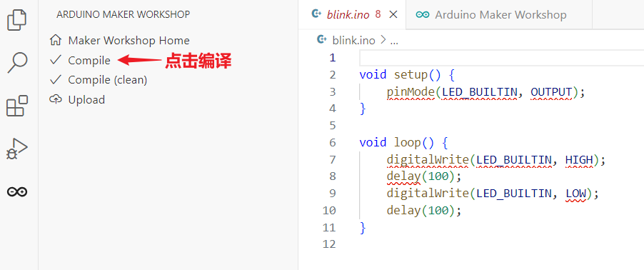644x270 pixels.
Task: Expand the breadcrumb ellipsis symbol
Action: 394,41
